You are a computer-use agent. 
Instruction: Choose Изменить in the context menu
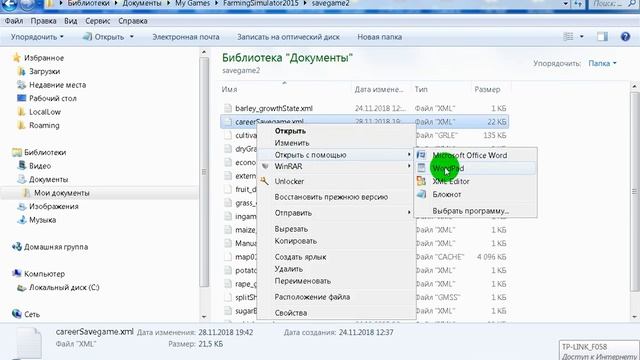[292, 143]
